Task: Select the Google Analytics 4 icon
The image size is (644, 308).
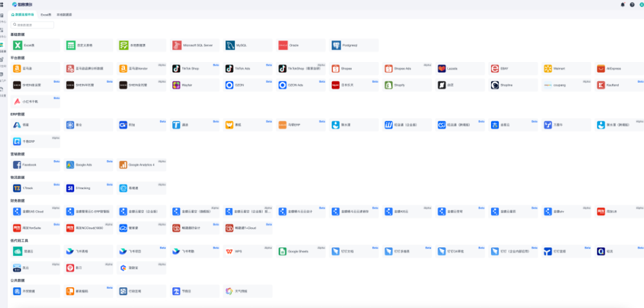Action: pos(123,165)
